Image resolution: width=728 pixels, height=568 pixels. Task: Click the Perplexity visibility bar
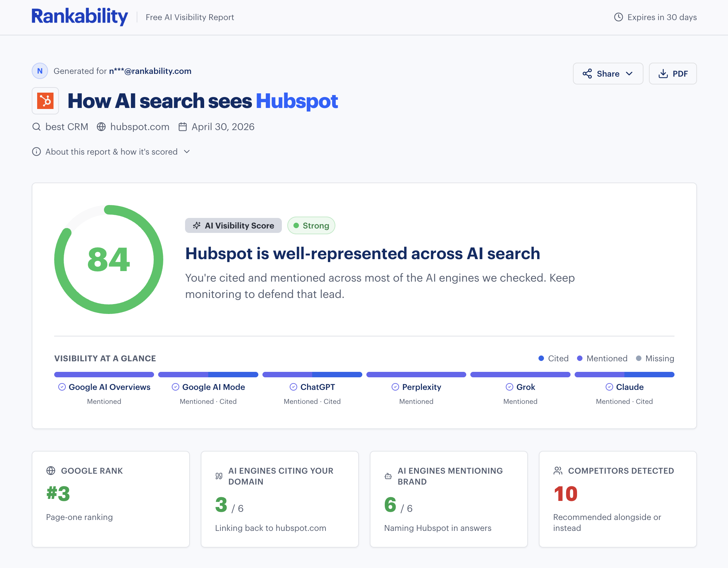pyautogui.click(x=416, y=375)
